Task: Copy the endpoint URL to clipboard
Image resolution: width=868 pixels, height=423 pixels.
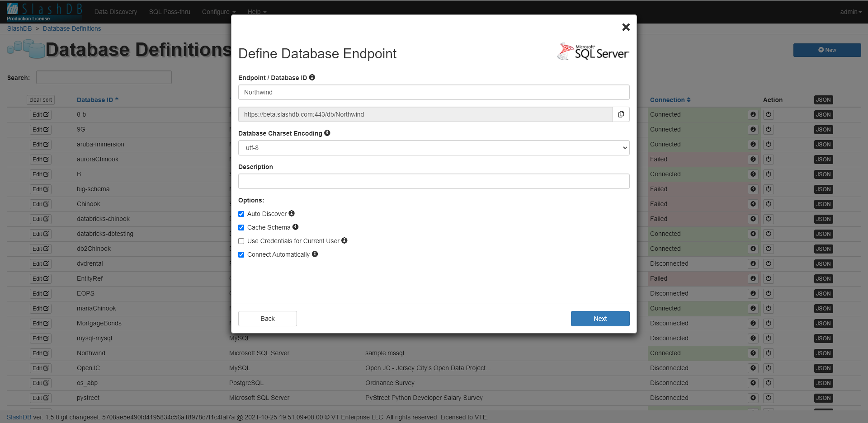Action: click(621, 114)
